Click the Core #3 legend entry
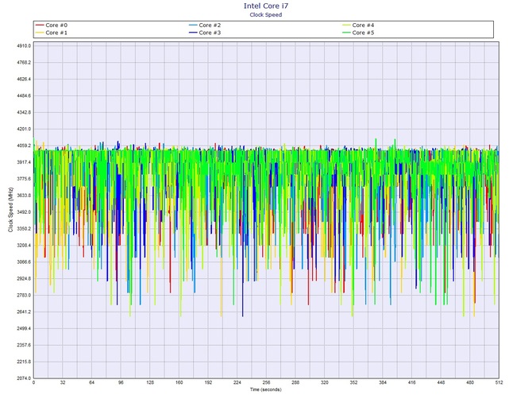The height and width of the screenshot is (399, 532). (205, 33)
